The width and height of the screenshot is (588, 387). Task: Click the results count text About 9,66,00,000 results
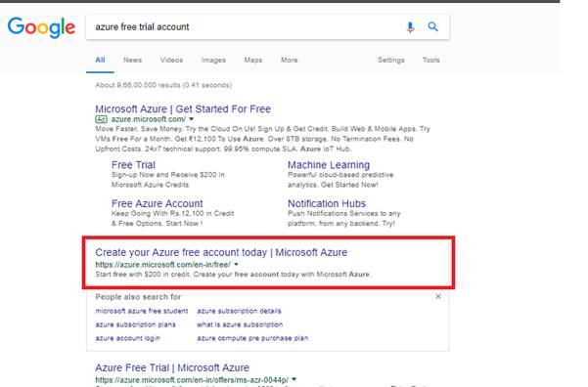click(163, 85)
